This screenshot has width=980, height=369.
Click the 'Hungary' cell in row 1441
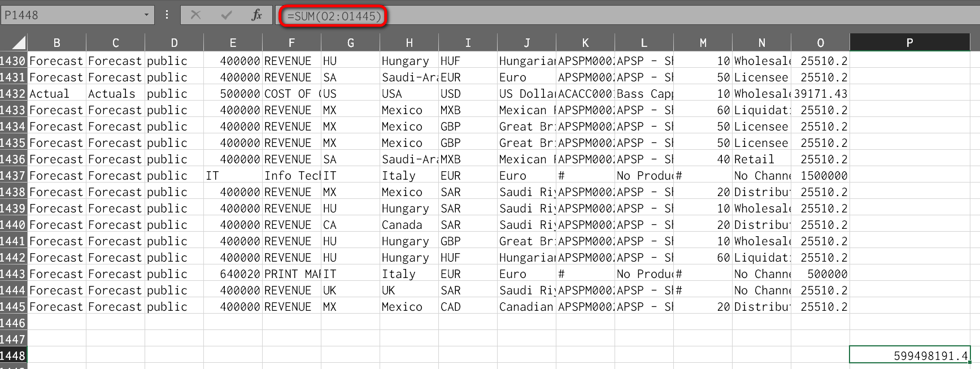click(410, 241)
